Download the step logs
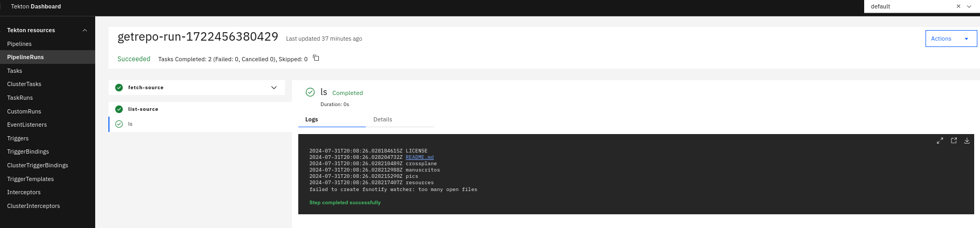This screenshot has width=980, height=228. [967, 141]
